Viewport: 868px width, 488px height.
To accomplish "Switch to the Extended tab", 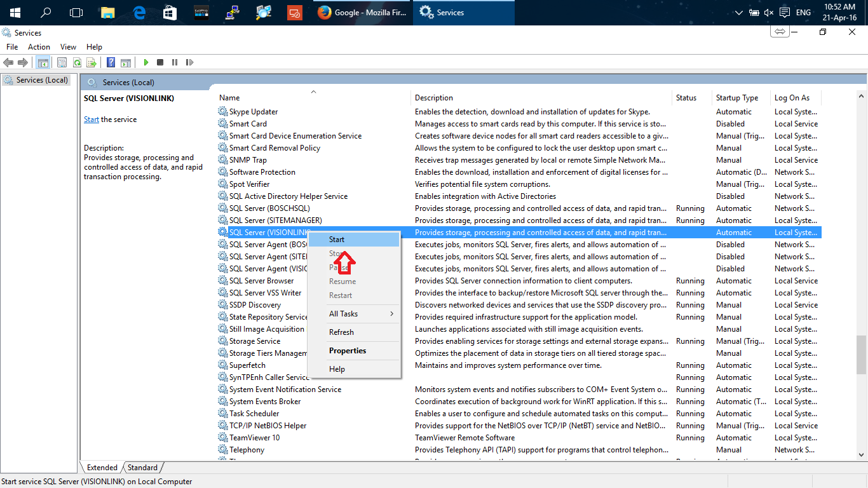I will pos(102,468).
